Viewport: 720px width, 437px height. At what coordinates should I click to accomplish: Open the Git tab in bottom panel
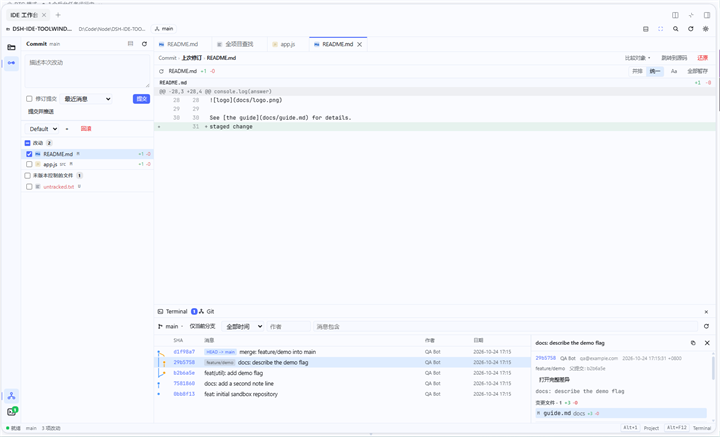pos(207,312)
